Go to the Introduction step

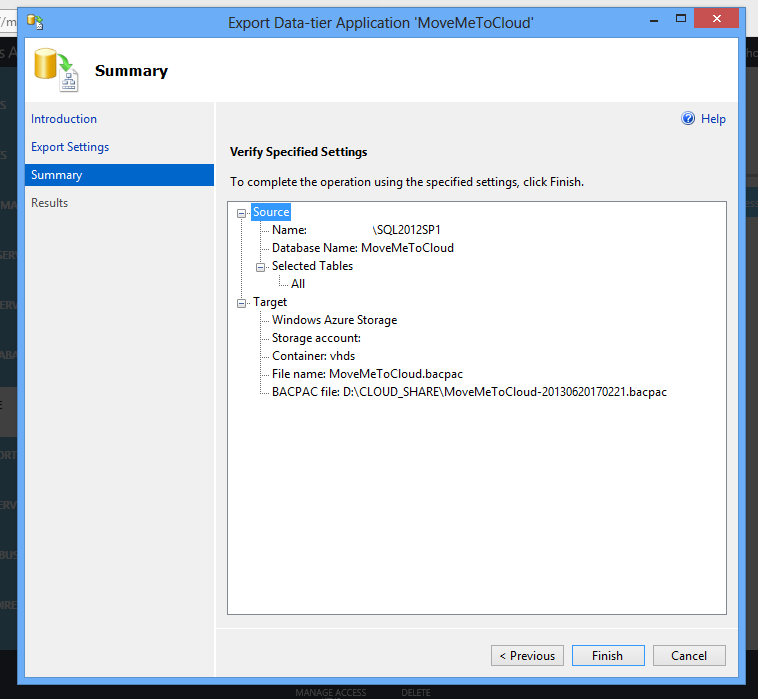pos(64,119)
